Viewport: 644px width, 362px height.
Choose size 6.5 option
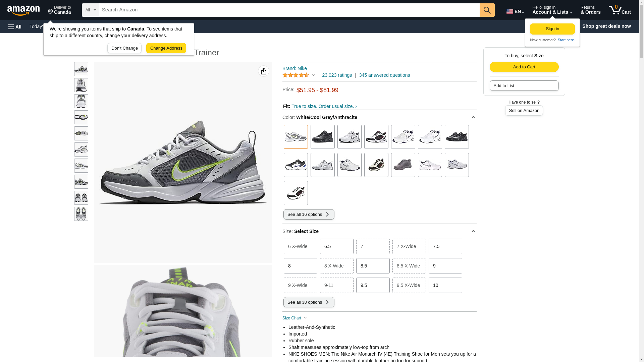tap(336, 246)
